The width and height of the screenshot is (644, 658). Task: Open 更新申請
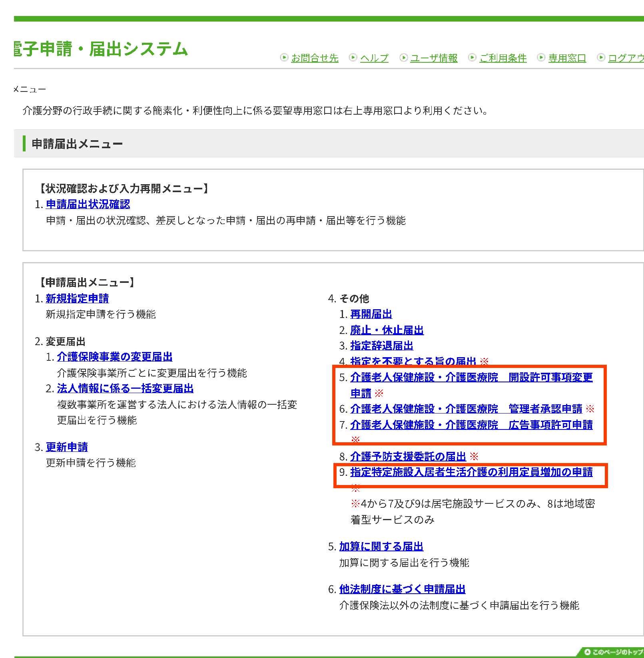coord(68,447)
